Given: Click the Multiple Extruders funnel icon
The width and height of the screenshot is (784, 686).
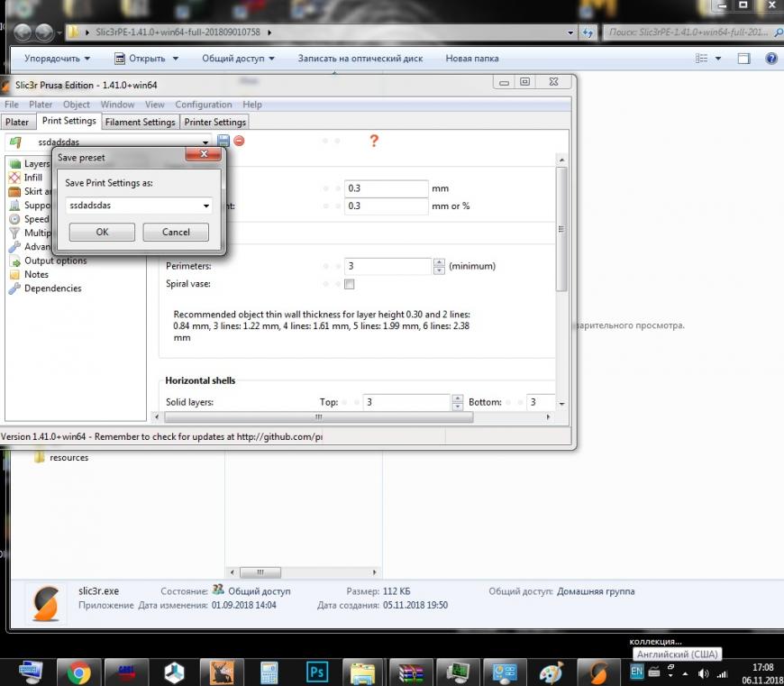Looking at the screenshot, I should coord(15,233).
